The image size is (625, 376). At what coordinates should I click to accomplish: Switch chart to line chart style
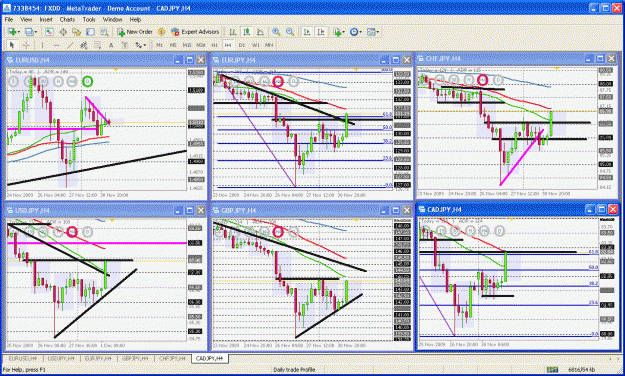(x=260, y=32)
